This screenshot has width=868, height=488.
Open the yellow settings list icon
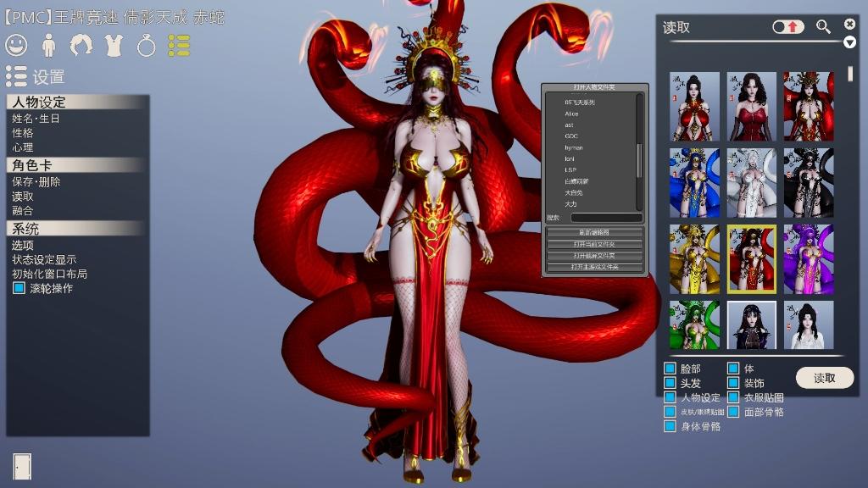(x=179, y=46)
